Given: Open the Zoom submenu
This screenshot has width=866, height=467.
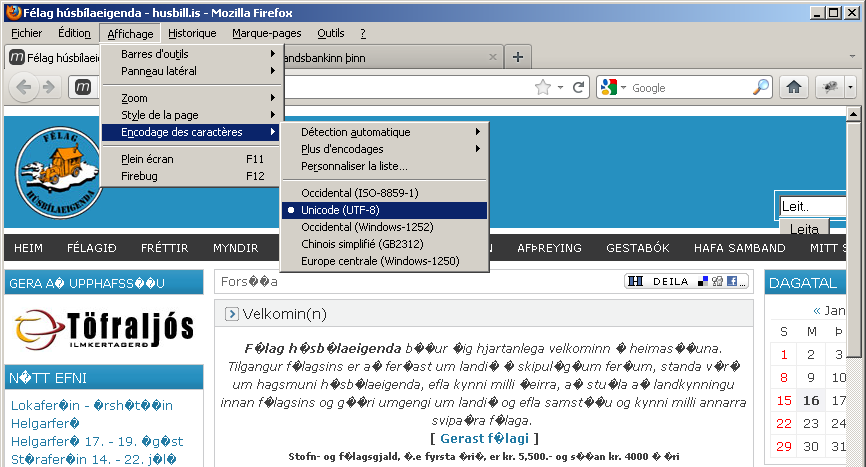Looking at the screenshot, I should pos(192,98).
